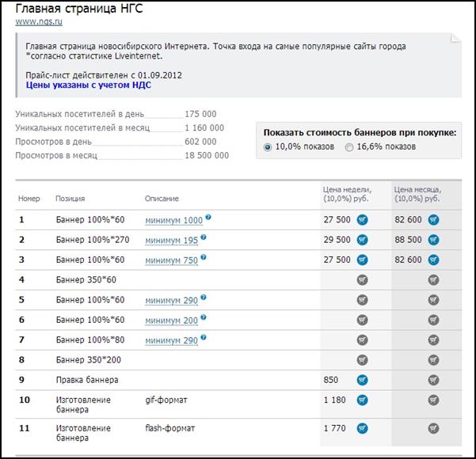
Task: Select the 16,6% показов radio option
Action: point(351,147)
